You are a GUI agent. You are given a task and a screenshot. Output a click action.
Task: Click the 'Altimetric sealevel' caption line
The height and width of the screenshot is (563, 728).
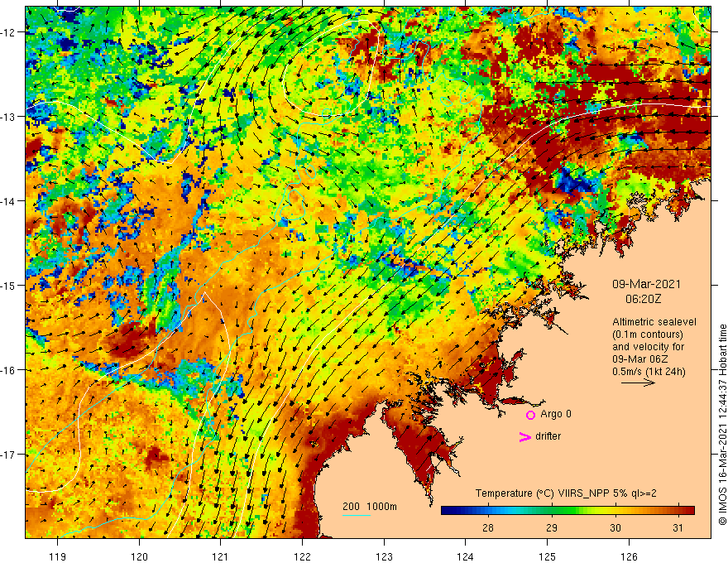pyautogui.click(x=654, y=322)
